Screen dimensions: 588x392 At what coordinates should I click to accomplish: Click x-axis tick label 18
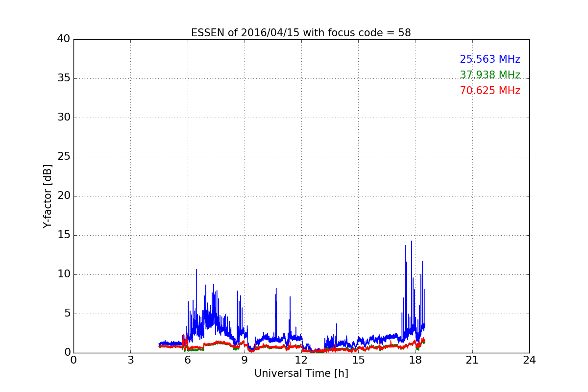point(416,360)
